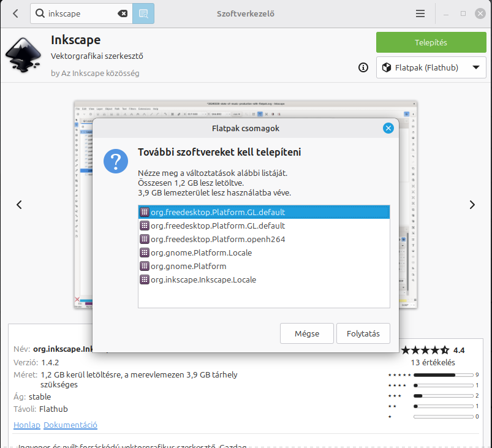
Task: Click the package icon beside org.inkscape.Inkscape.Locale
Action: click(x=145, y=279)
